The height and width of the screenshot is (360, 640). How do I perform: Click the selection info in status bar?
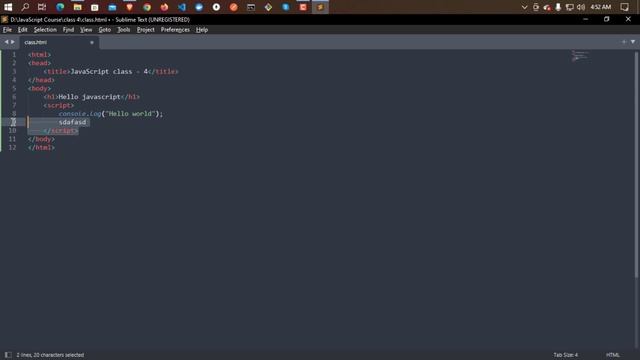[50, 355]
